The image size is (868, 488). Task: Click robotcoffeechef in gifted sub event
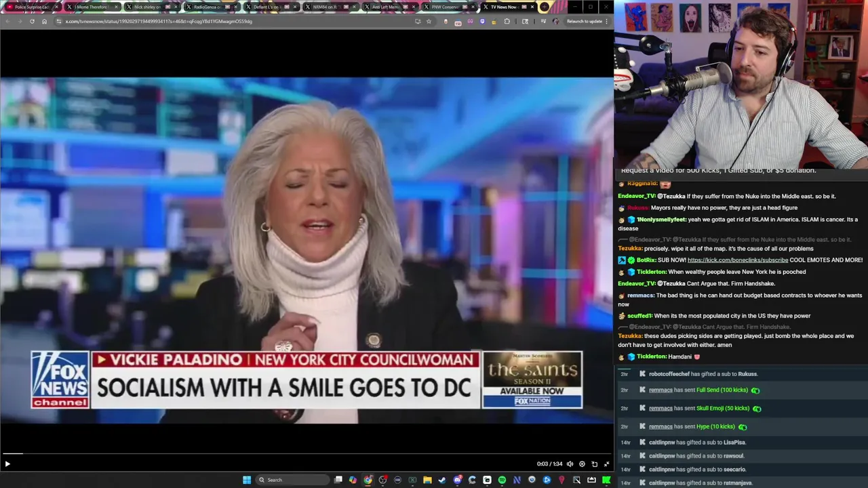point(669,374)
